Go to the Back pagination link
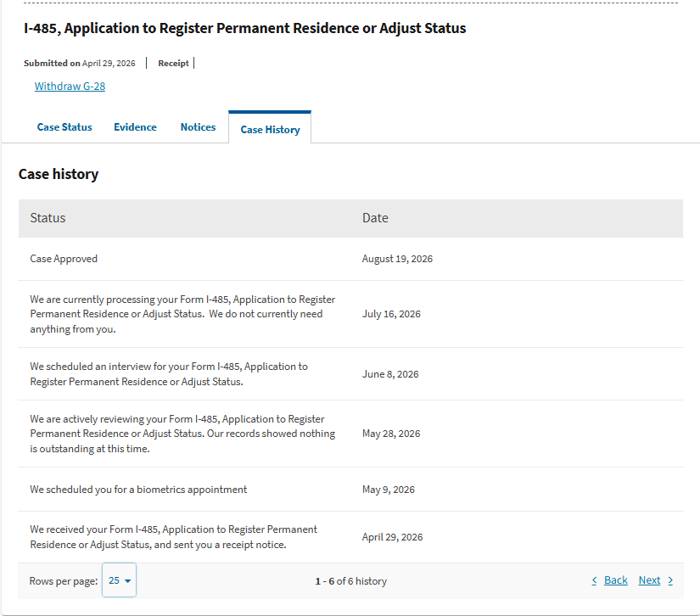 click(616, 580)
